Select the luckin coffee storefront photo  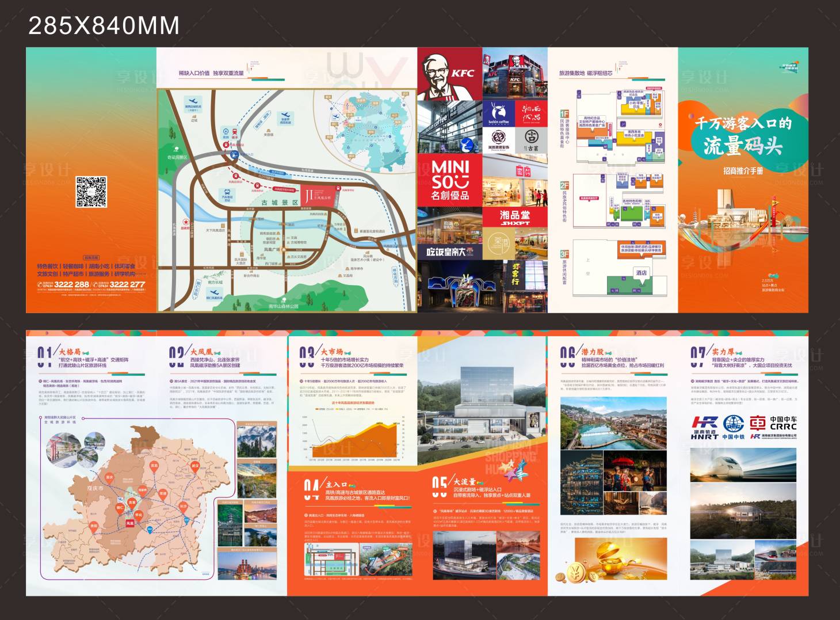pos(450,127)
